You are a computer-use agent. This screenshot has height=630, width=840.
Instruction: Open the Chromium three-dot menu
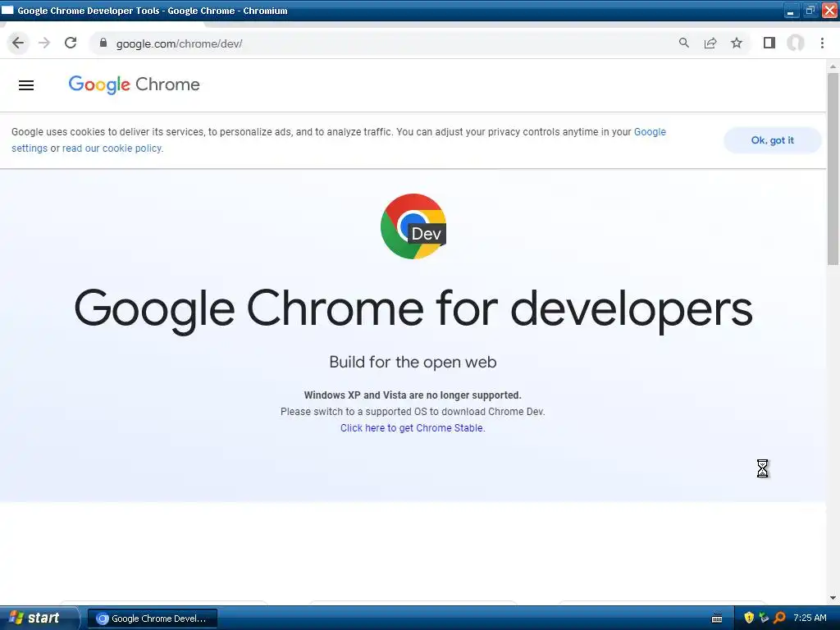click(x=822, y=43)
